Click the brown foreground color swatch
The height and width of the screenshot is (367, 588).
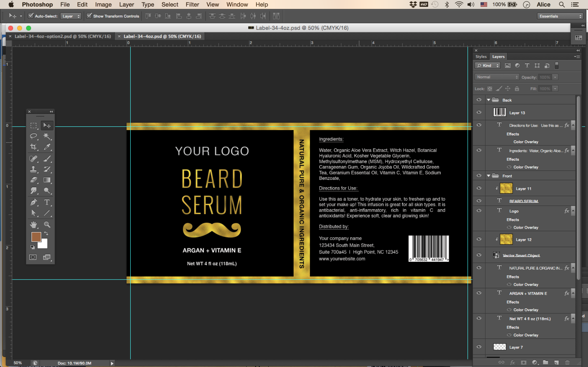tap(36, 237)
